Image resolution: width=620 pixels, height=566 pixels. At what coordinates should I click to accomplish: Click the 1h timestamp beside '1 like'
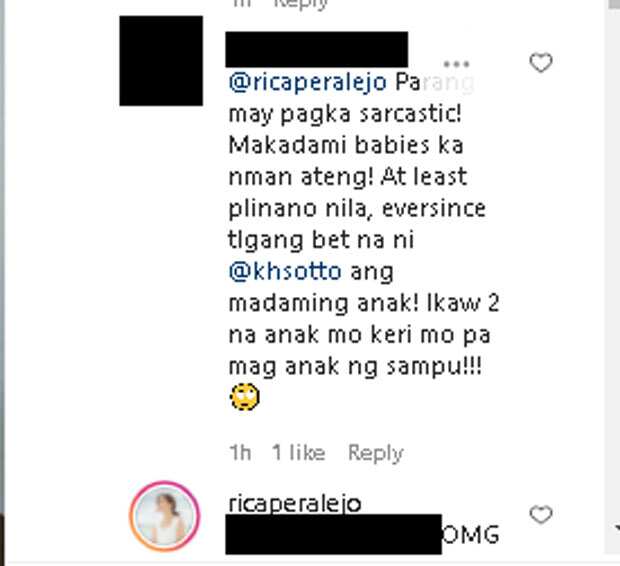[240, 453]
